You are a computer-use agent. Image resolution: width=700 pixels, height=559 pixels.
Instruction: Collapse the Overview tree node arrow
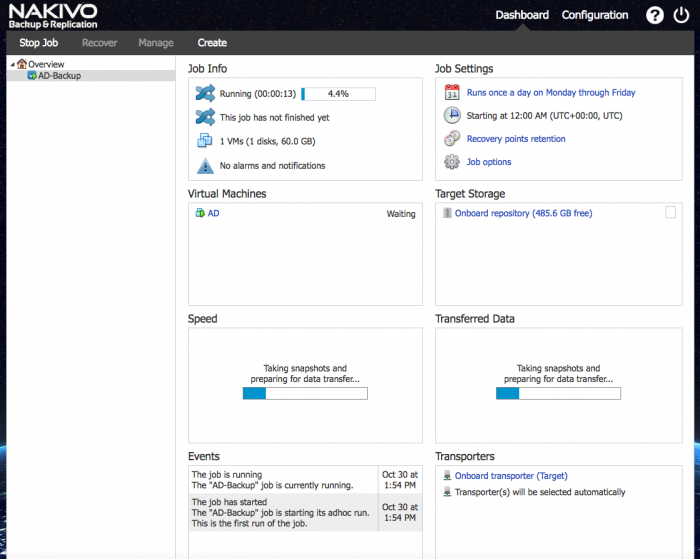[12, 64]
